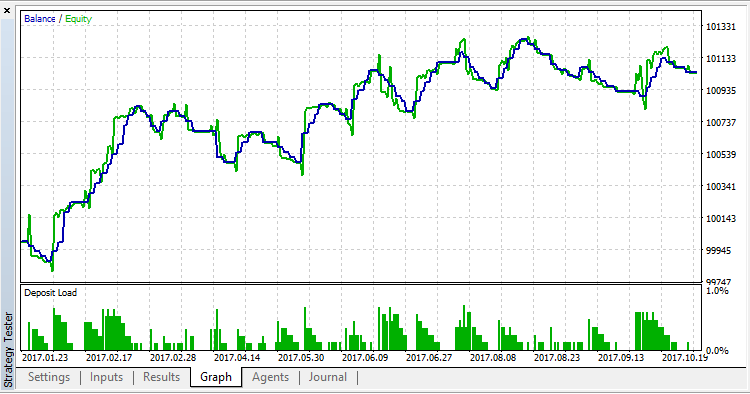Click the 2017.10.19 date label

tap(684, 358)
